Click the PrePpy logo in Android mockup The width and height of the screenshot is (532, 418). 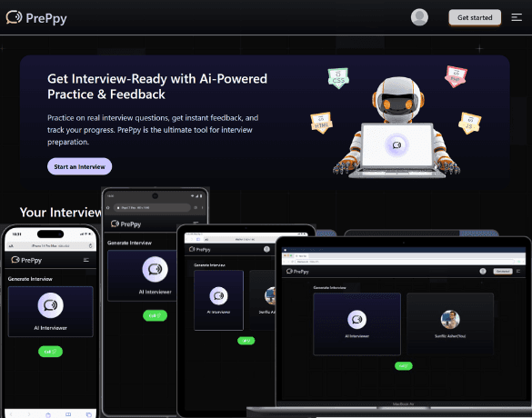pos(125,224)
